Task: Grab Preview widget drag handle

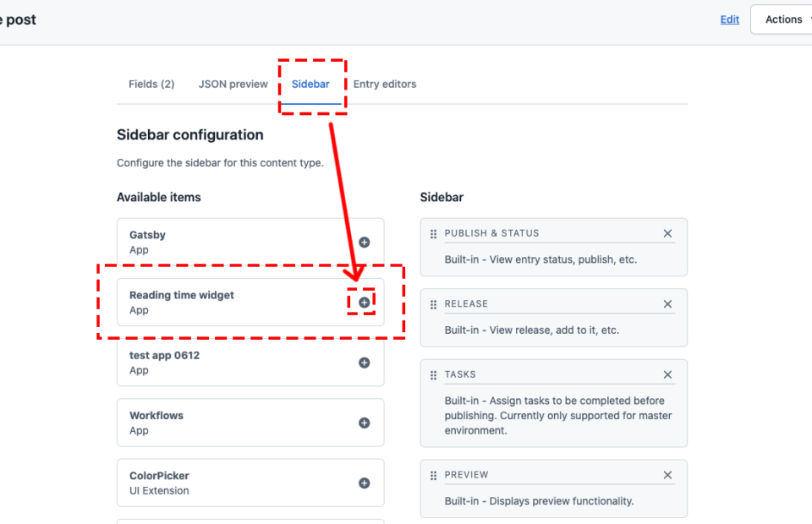Action: point(433,475)
